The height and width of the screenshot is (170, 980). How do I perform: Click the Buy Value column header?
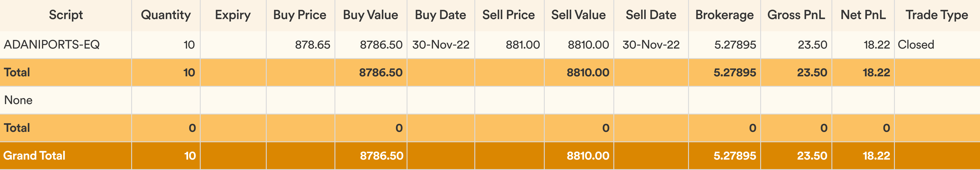click(x=371, y=15)
